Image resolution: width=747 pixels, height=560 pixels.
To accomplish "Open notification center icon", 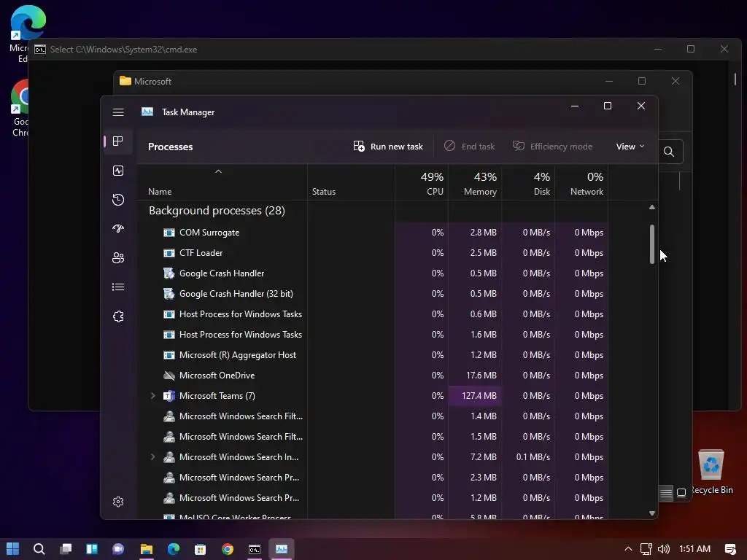I will click(x=729, y=548).
